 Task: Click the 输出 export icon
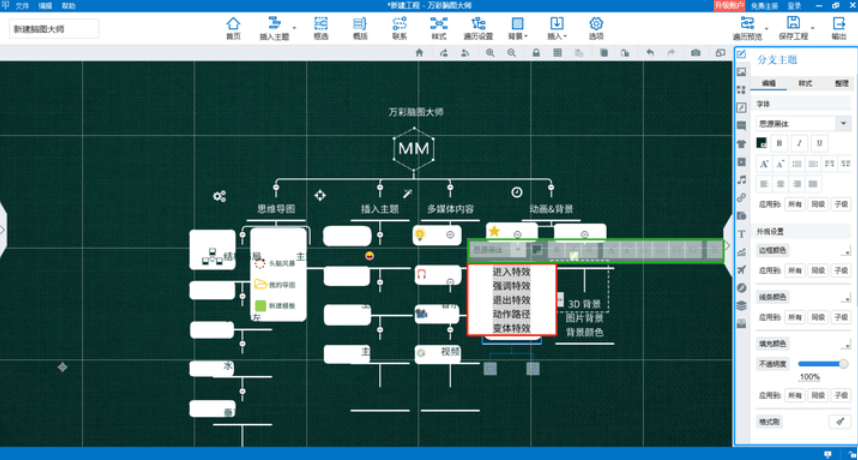click(838, 25)
